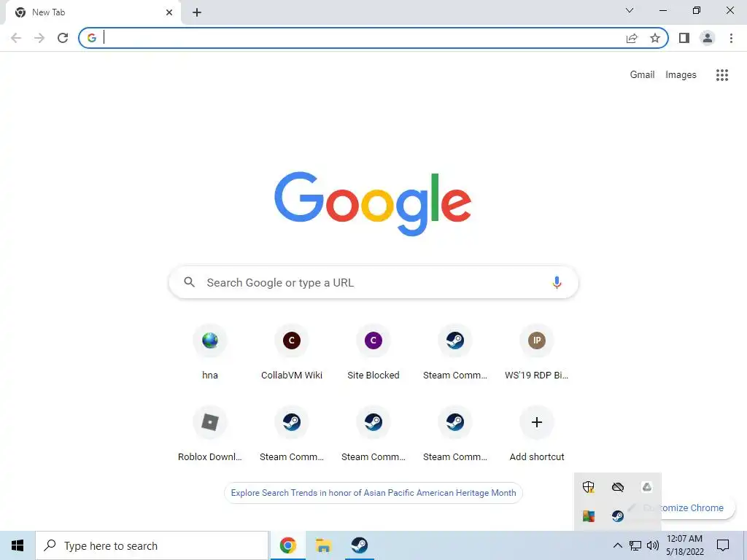Open the notification action center
Image resolution: width=747 pixels, height=560 pixels.
click(x=723, y=545)
